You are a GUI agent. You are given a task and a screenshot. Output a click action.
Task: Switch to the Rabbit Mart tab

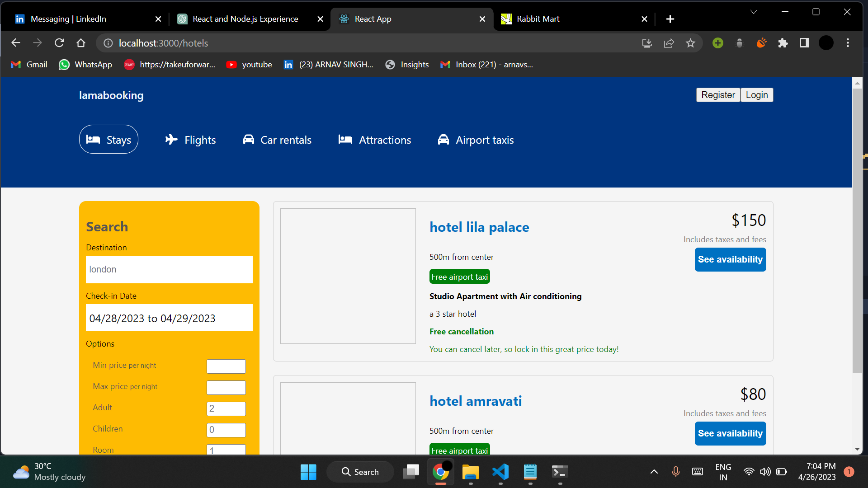(538, 19)
